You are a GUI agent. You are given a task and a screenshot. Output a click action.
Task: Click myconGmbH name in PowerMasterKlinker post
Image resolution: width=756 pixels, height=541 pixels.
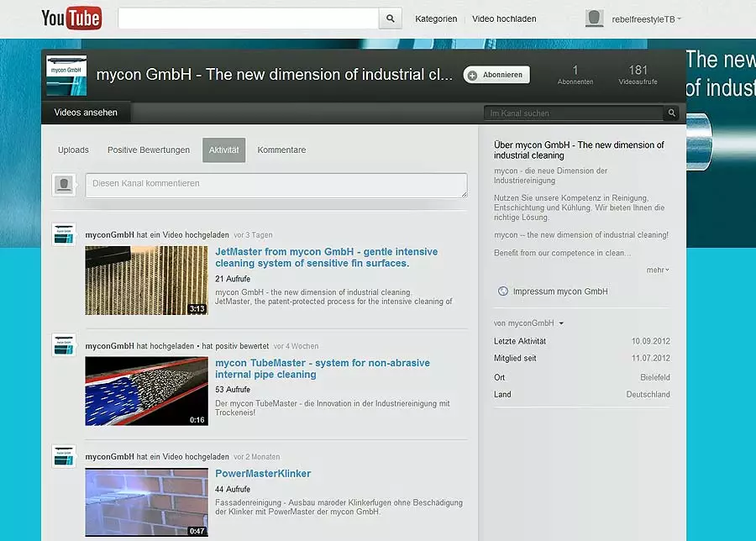(109, 457)
